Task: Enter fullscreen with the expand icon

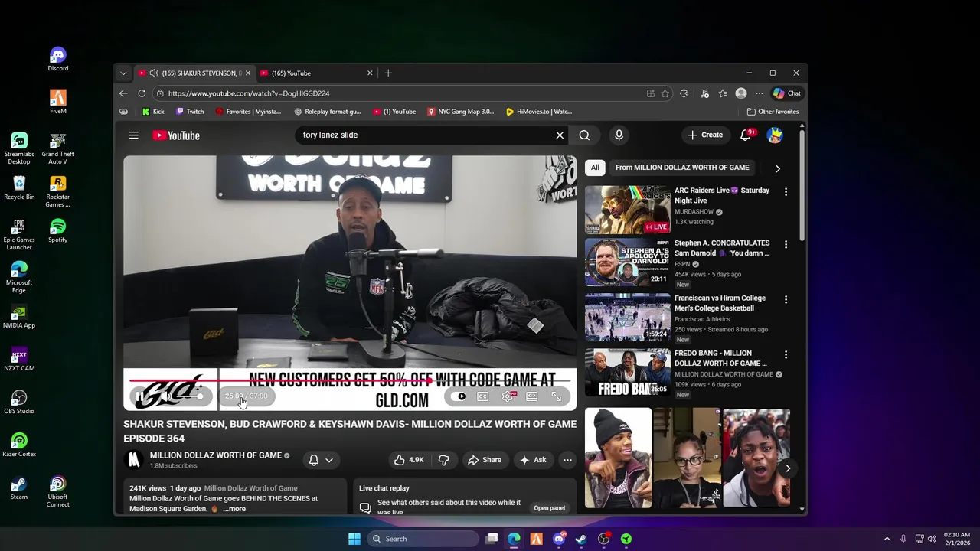Action: coord(557,396)
